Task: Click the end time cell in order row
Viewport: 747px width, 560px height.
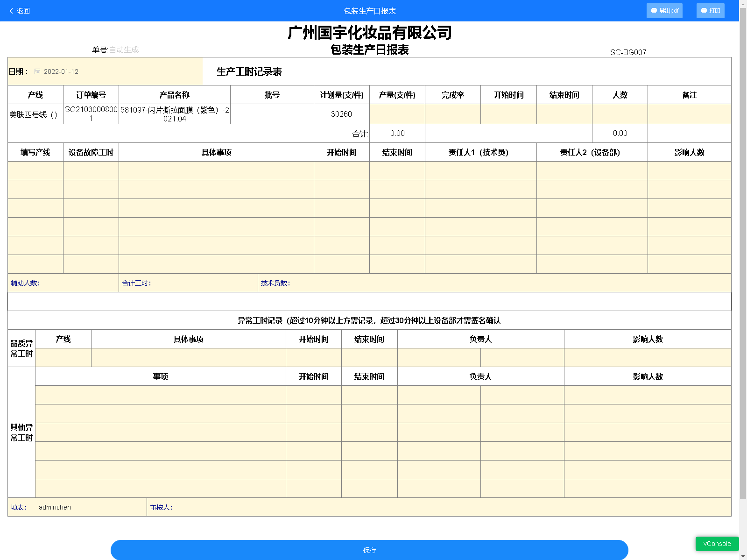Action: pos(564,114)
